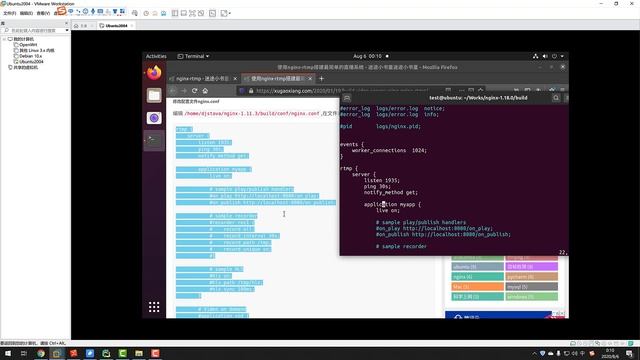
Task: Click ubuntu tag in blog sidebar
Action: [x=478, y=267]
